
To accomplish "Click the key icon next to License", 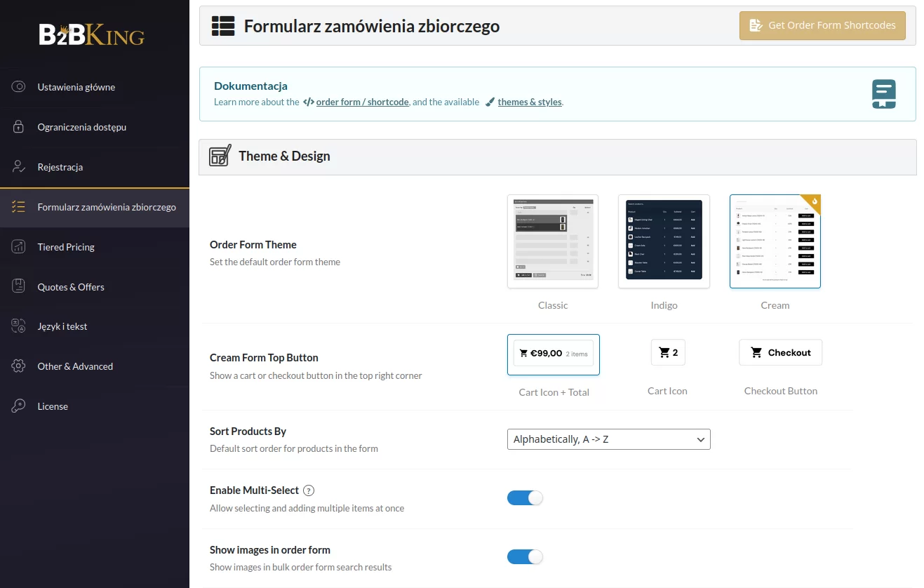I will (19, 406).
